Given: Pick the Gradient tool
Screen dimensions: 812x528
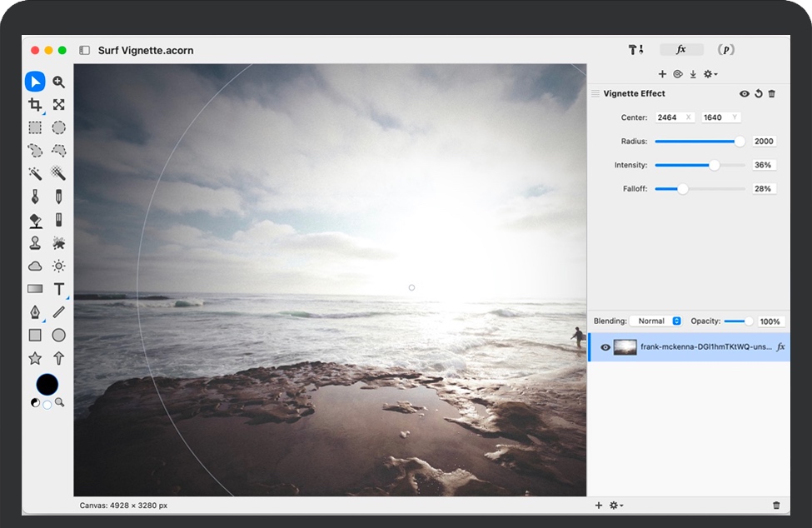Looking at the screenshot, I should pyautogui.click(x=35, y=289).
